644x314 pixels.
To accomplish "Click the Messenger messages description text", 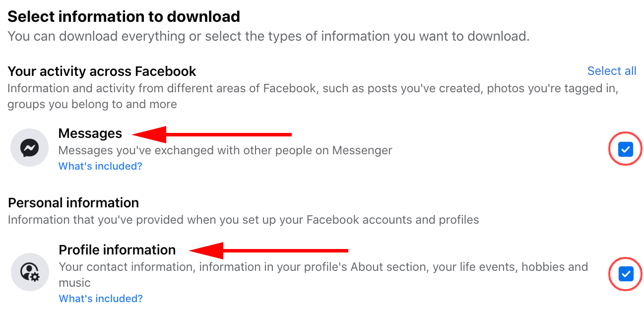I will tap(225, 150).
